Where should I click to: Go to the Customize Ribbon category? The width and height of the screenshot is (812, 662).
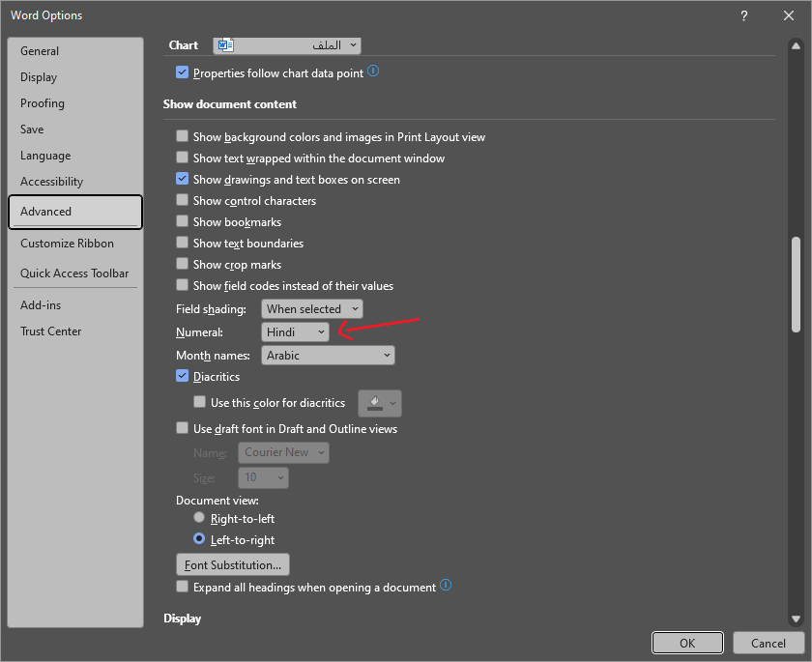click(x=75, y=244)
